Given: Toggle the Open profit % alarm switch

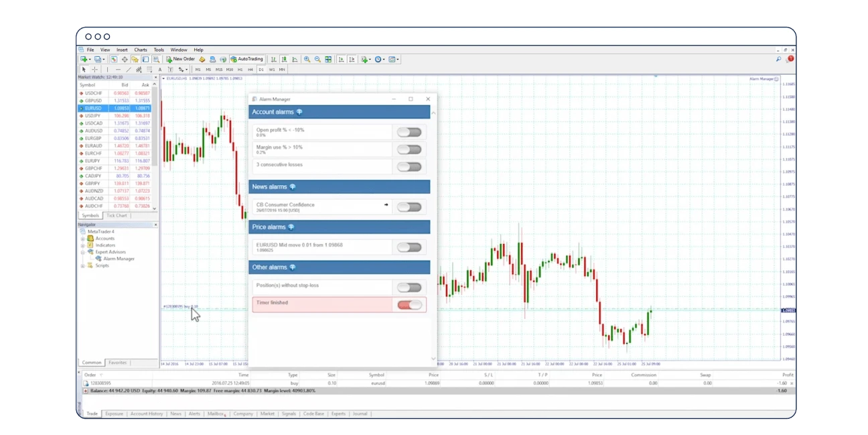Looking at the screenshot, I should click(409, 132).
